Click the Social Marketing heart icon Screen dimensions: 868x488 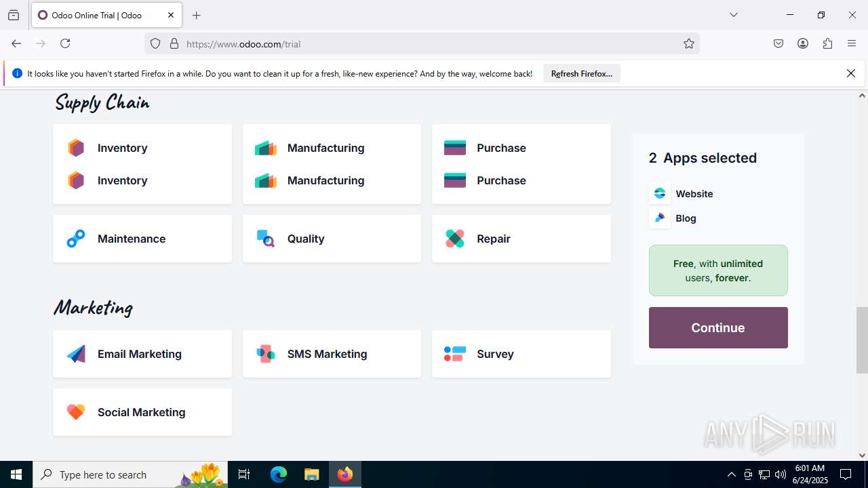(x=76, y=412)
